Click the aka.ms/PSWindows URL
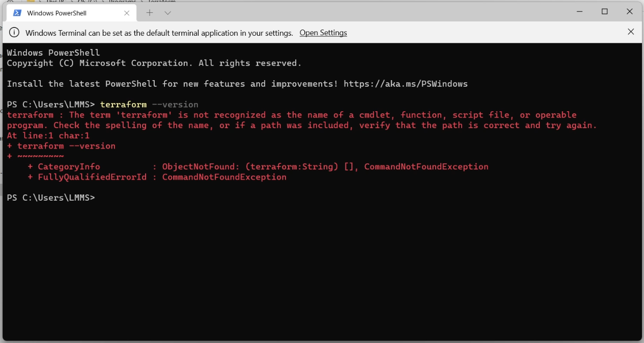 pos(406,84)
